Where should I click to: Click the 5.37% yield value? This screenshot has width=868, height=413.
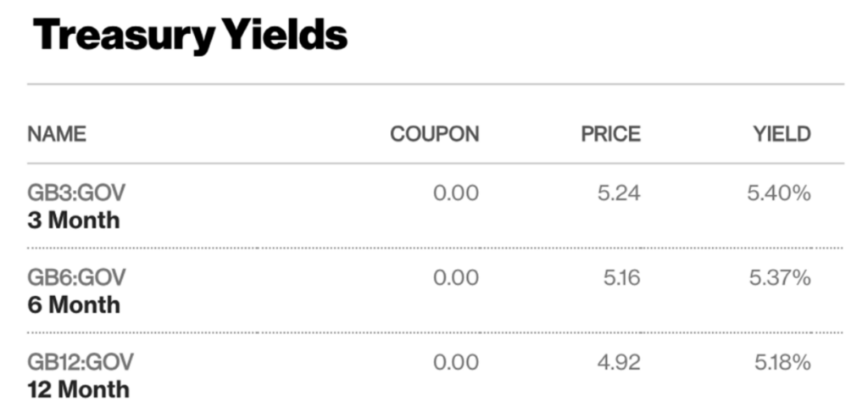pos(780,276)
